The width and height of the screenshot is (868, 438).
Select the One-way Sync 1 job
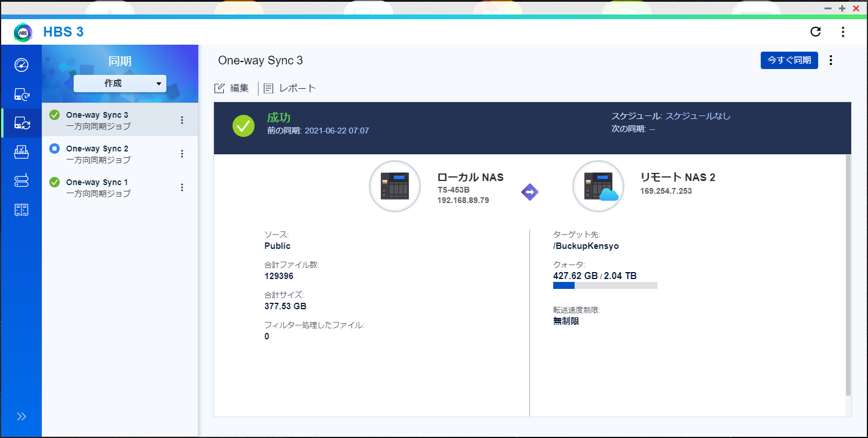pos(97,187)
